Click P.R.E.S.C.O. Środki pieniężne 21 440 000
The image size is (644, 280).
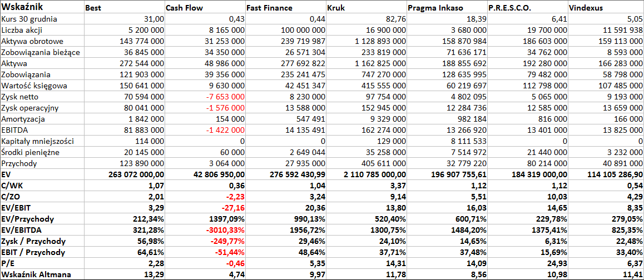tap(528, 152)
